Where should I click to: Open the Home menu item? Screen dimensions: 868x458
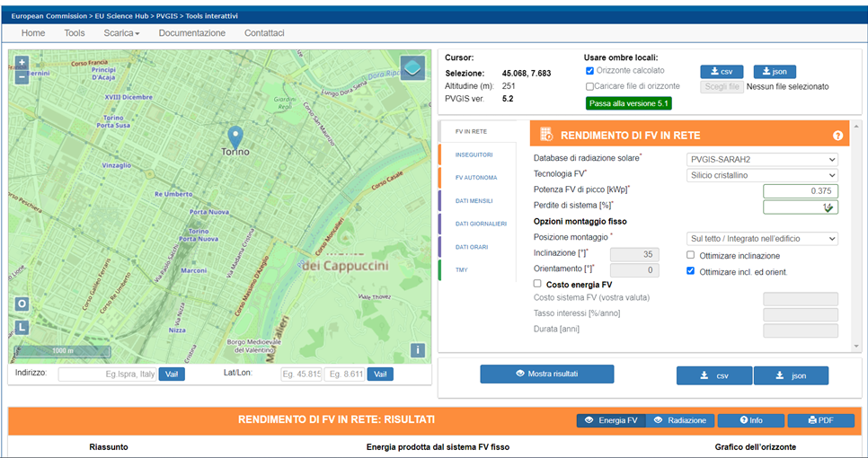pos(33,33)
